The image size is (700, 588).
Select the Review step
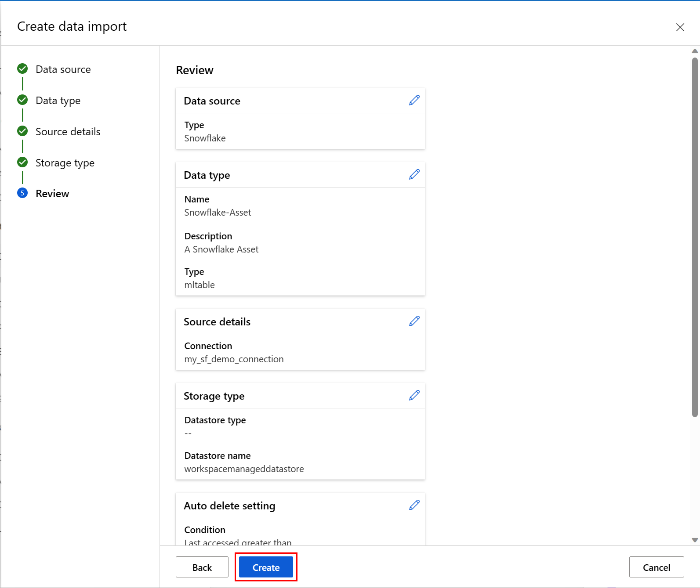pyautogui.click(x=52, y=194)
